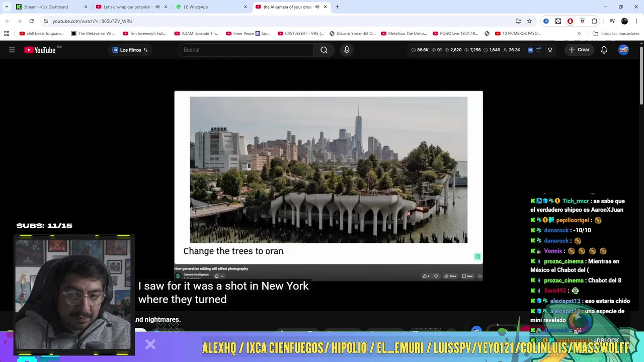
Task: Open the 'ADAM: Episode 1' bookmark
Action: (x=196, y=34)
